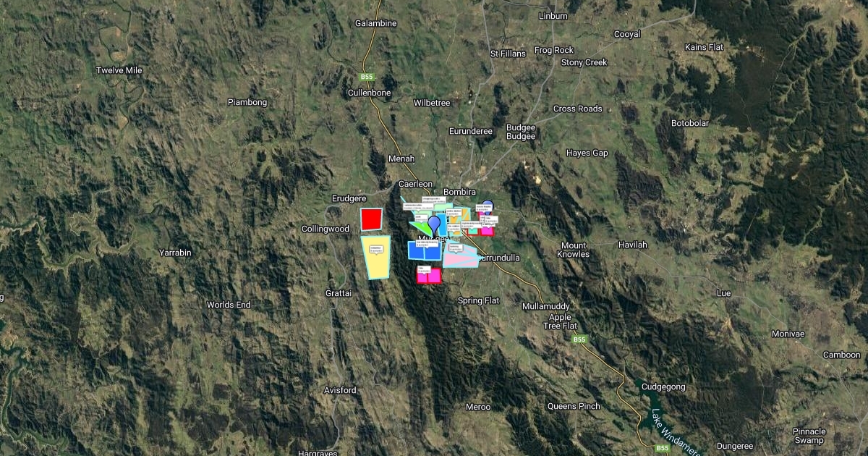Viewport: 868px width, 456px height.
Task: Click the Kains Flat place label
Action: (x=704, y=47)
